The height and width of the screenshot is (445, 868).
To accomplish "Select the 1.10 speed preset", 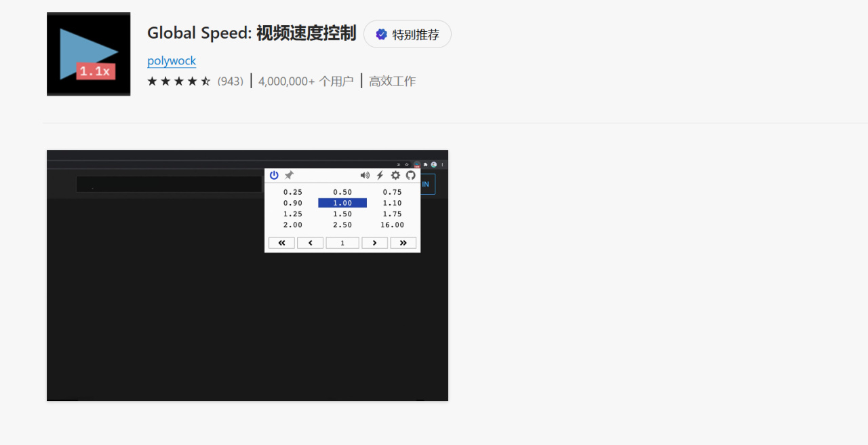I will 392,203.
